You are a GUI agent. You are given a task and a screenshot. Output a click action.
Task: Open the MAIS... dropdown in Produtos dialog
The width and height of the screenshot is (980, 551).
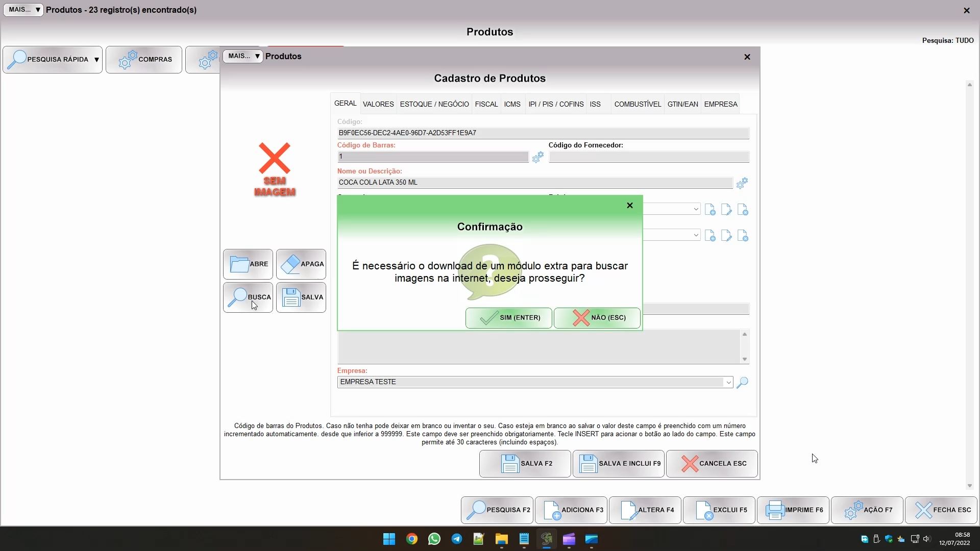click(243, 56)
